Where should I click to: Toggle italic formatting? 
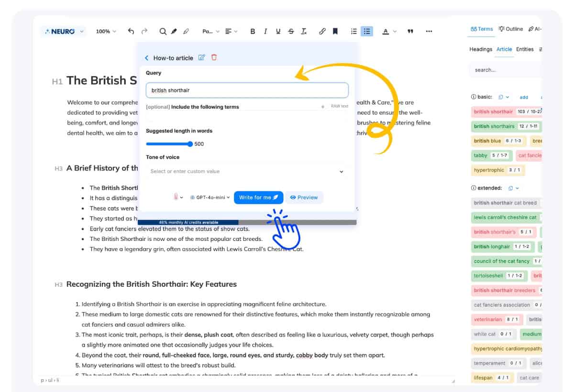(x=265, y=31)
